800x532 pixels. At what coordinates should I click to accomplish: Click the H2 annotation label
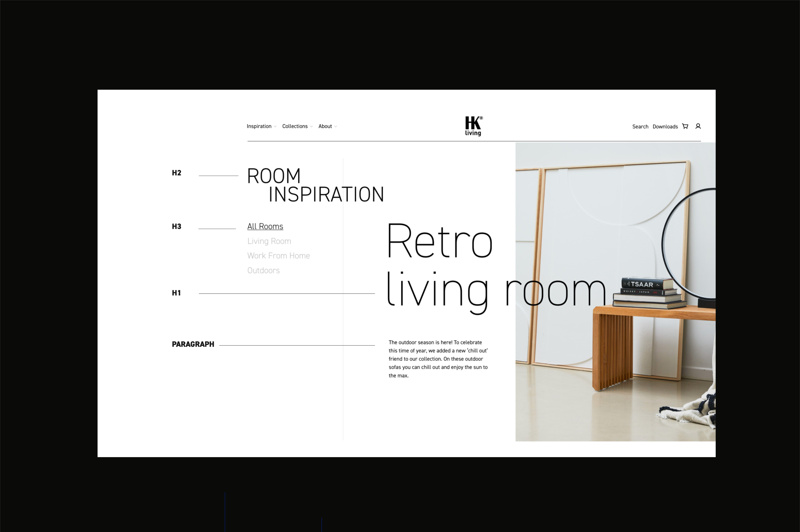click(176, 173)
